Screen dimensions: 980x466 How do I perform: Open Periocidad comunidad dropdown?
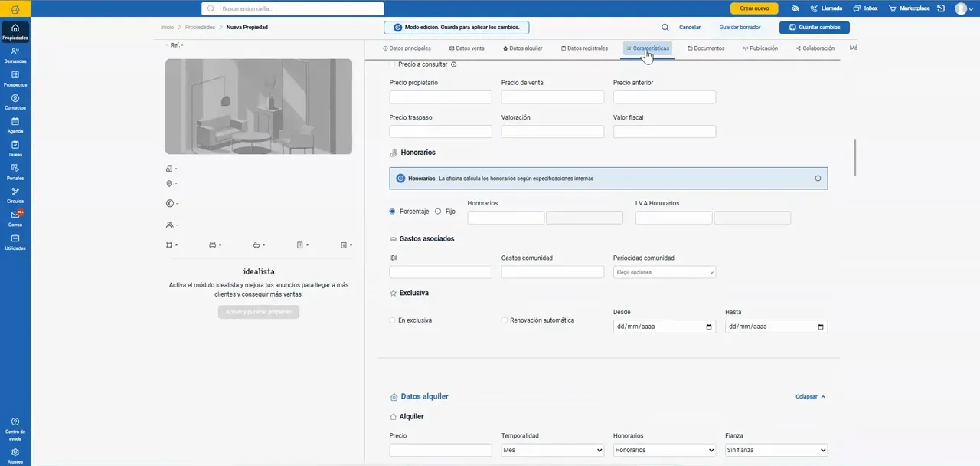[x=665, y=272]
